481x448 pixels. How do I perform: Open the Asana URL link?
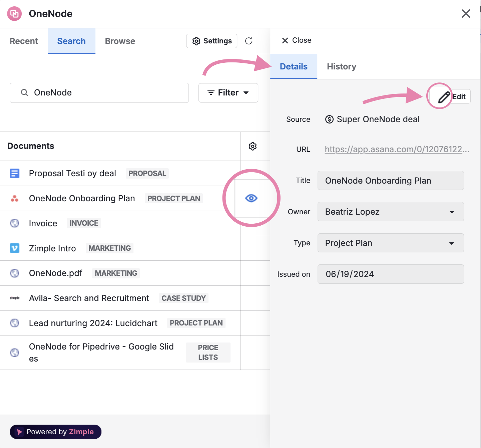coord(397,149)
